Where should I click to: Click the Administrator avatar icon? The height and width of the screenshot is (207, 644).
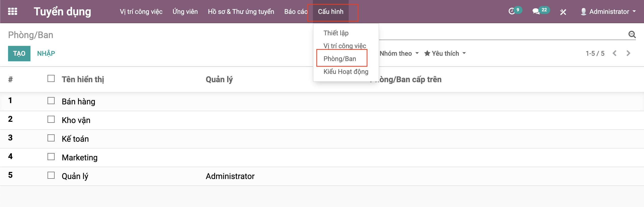tap(583, 12)
